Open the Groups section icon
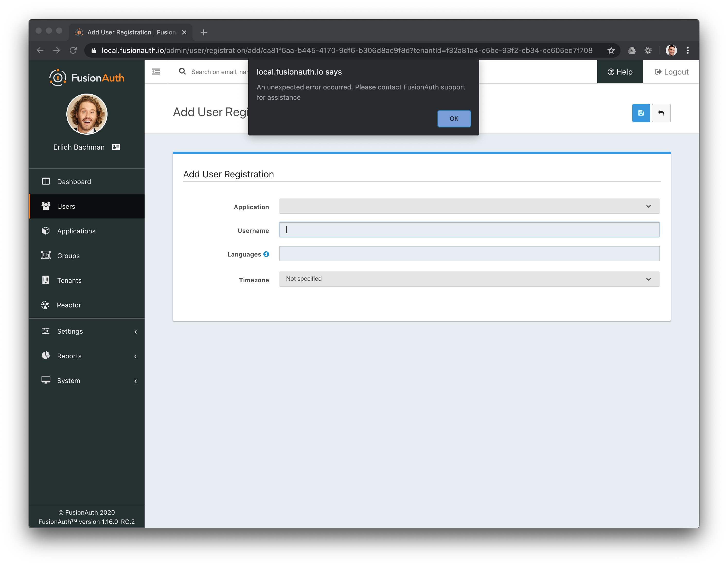Viewport: 728px width, 566px height. point(46,255)
